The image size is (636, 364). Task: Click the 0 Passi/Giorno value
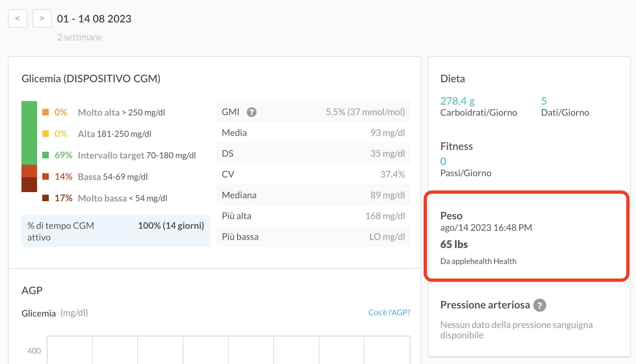click(x=443, y=162)
